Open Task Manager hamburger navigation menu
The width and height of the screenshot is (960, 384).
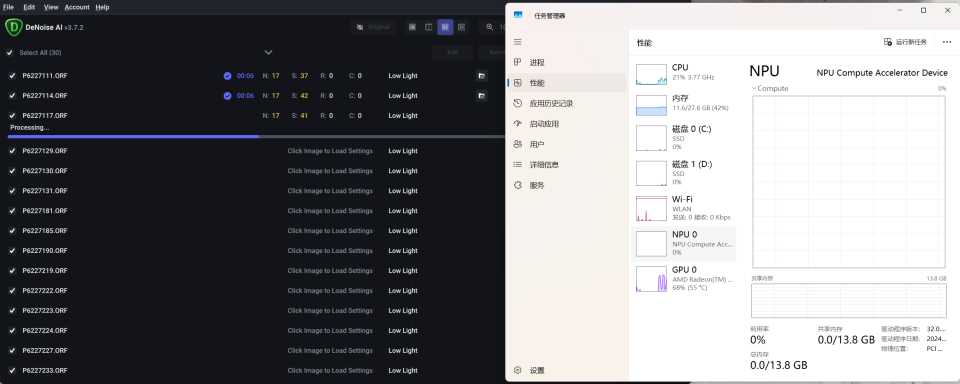pyautogui.click(x=517, y=42)
